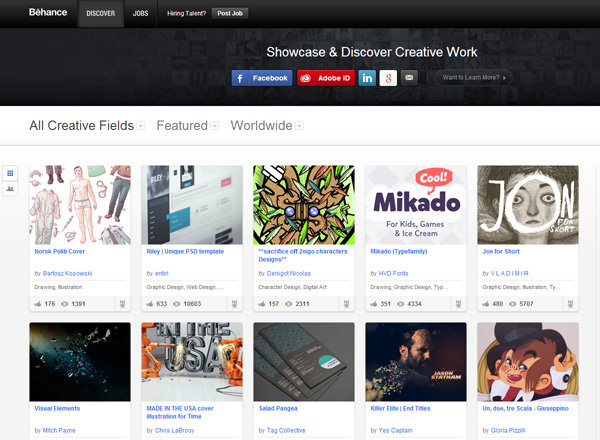Visit author Gloria Pizzilli's profile
The height and width of the screenshot is (440, 600).
[x=508, y=430]
